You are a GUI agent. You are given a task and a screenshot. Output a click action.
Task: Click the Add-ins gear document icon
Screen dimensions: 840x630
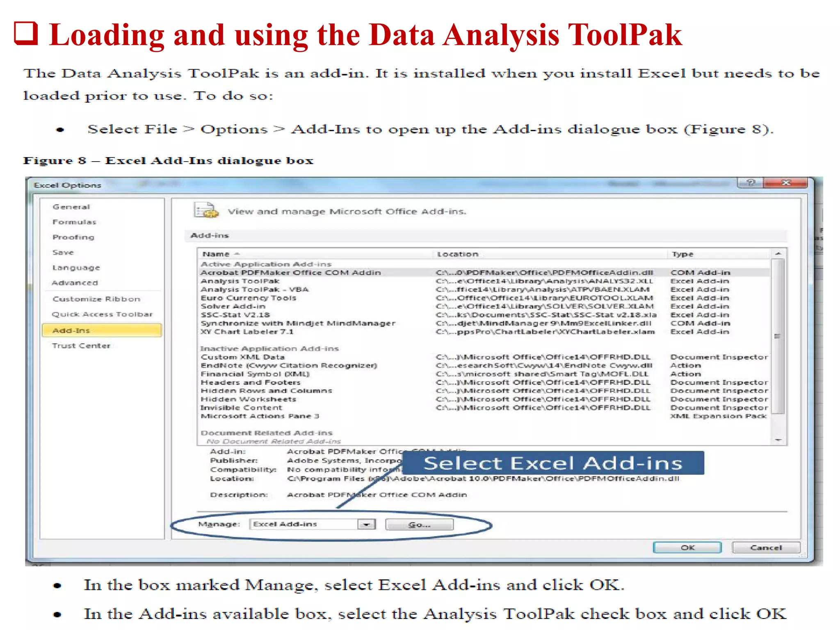click(206, 211)
